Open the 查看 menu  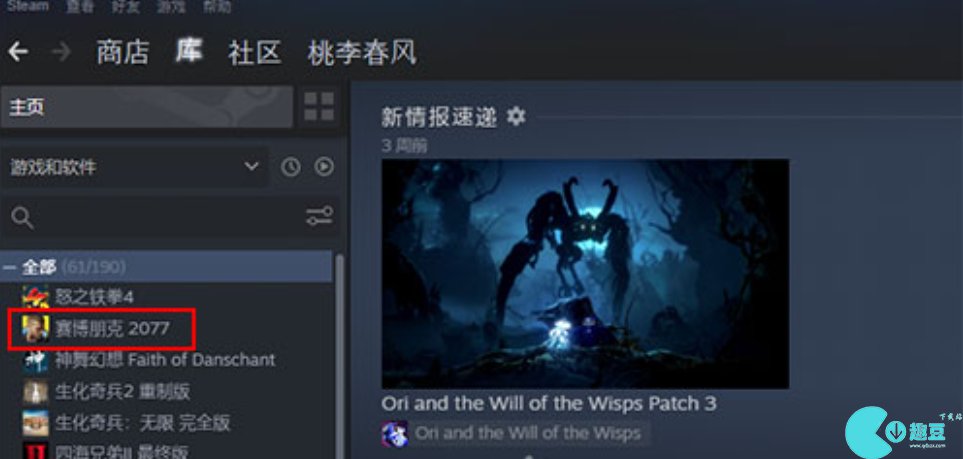click(x=80, y=6)
